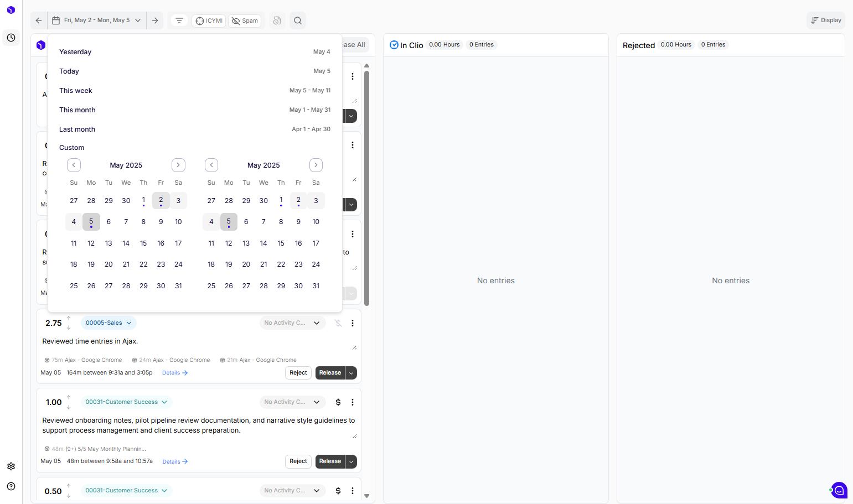Screen dimensions: 853x504
Task: Choose the This week preset
Action: pos(195,91)
